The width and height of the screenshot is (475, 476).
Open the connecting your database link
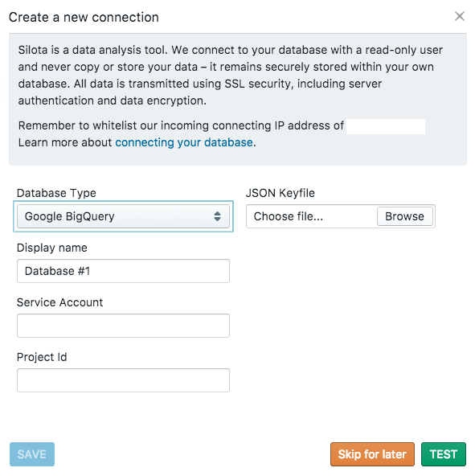click(184, 142)
